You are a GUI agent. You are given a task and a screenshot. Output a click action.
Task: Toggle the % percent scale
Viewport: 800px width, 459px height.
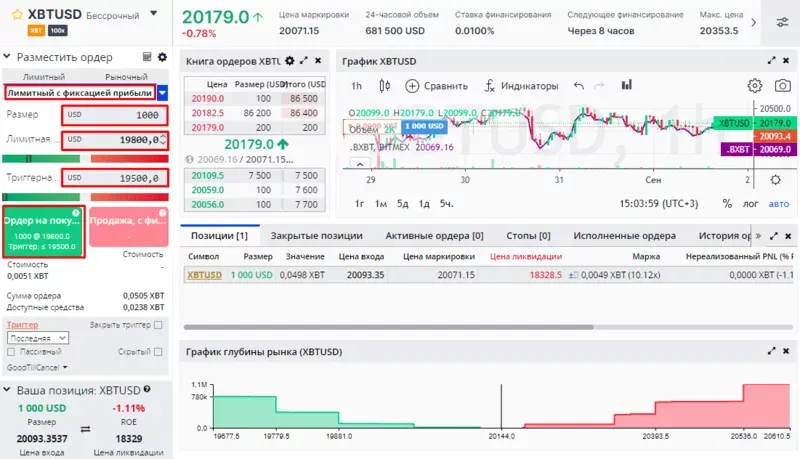pyautogui.click(x=727, y=203)
